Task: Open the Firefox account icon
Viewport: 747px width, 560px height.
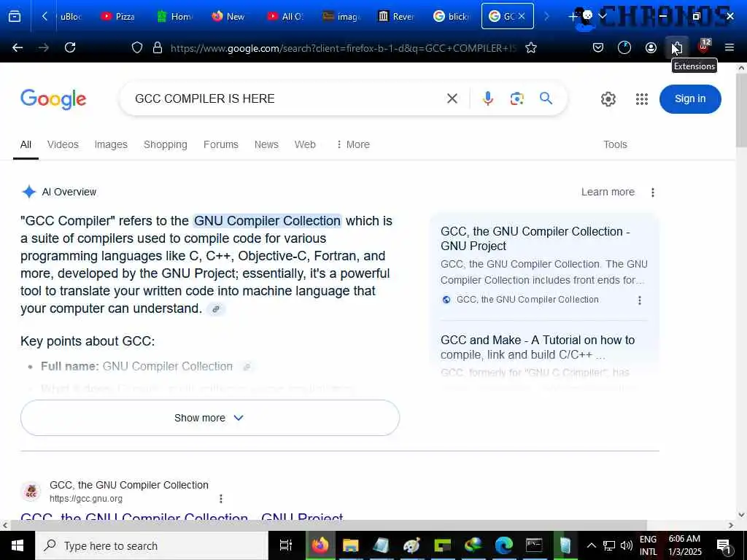Action: point(651,47)
